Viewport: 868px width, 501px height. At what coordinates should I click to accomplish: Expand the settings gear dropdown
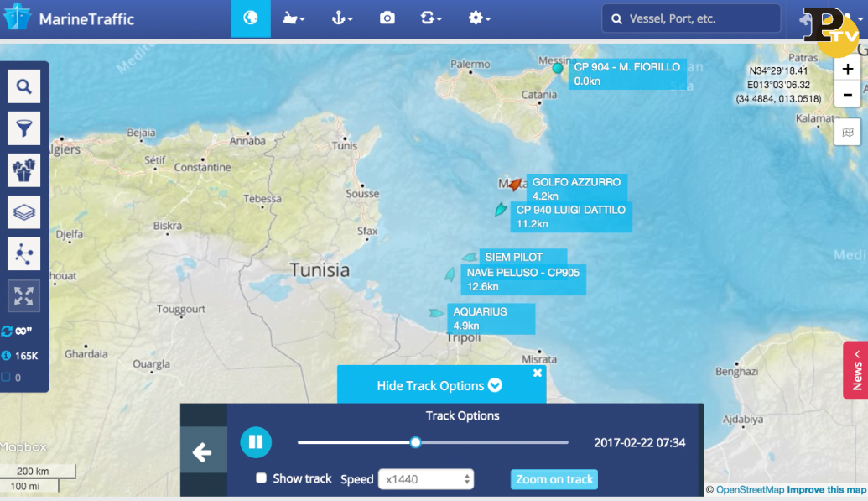[x=480, y=18]
